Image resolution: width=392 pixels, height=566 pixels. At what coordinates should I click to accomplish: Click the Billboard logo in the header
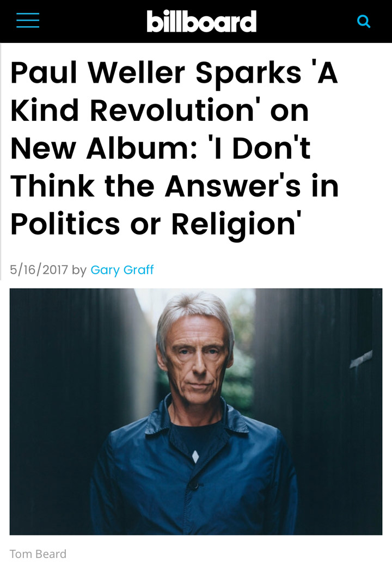pos(201,21)
